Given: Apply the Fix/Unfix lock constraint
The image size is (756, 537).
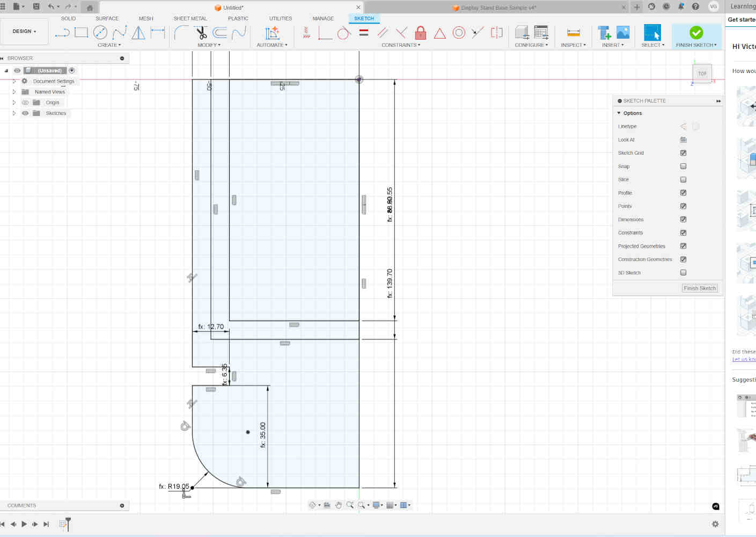Looking at the screenshot, I should point(421,33).
